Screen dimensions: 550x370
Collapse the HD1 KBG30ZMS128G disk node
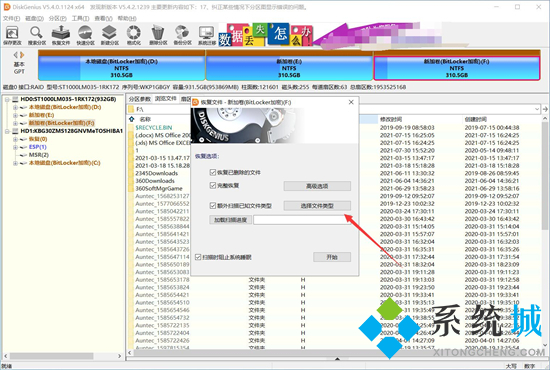tap(7, 131)
